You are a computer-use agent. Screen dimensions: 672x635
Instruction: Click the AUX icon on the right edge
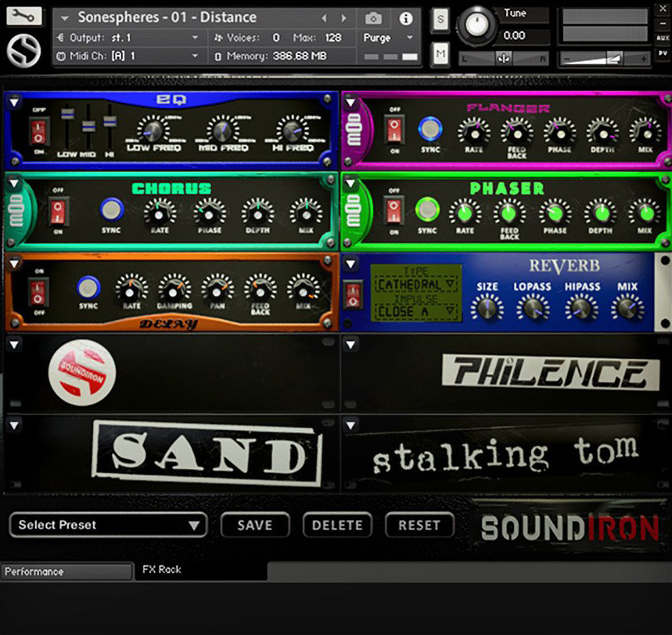coord(663,35)
